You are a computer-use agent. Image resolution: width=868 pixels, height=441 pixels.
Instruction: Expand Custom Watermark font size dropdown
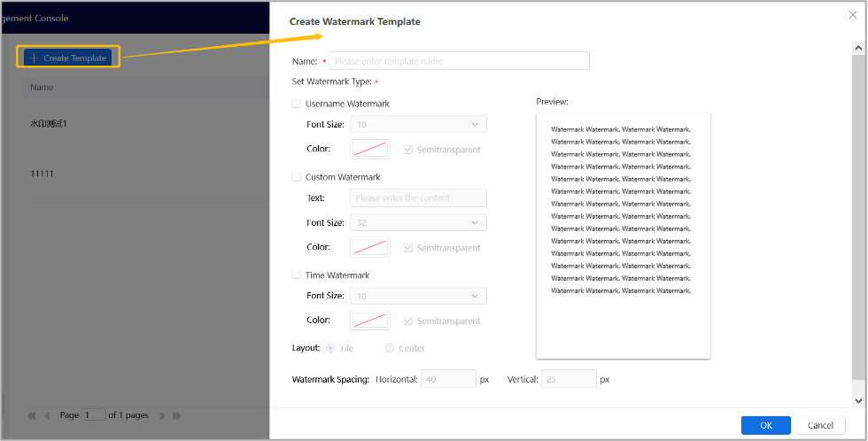tap(418, 223)
